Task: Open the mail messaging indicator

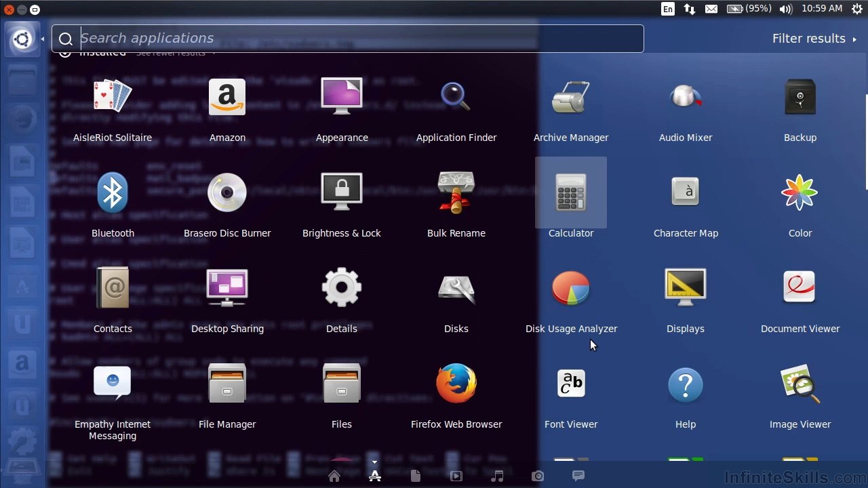Action: pos(711,9)
